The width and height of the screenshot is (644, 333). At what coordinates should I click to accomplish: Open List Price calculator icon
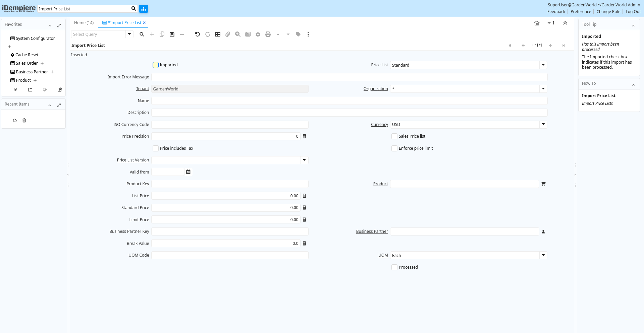pos(305,196)
